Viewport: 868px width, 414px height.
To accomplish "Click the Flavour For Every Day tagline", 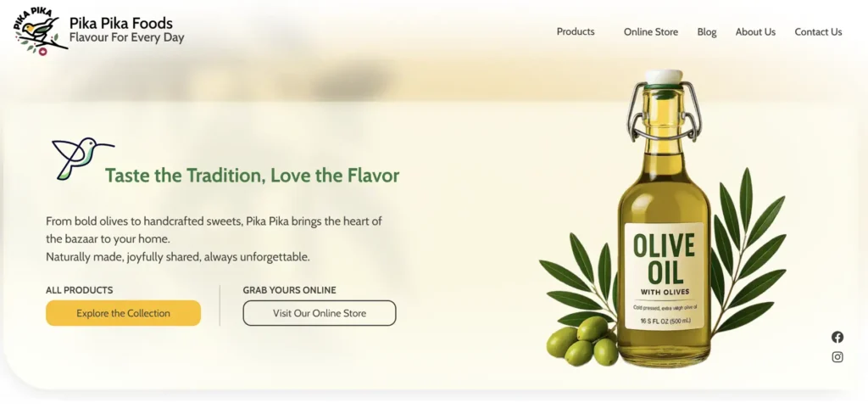I will coord(127,37).
